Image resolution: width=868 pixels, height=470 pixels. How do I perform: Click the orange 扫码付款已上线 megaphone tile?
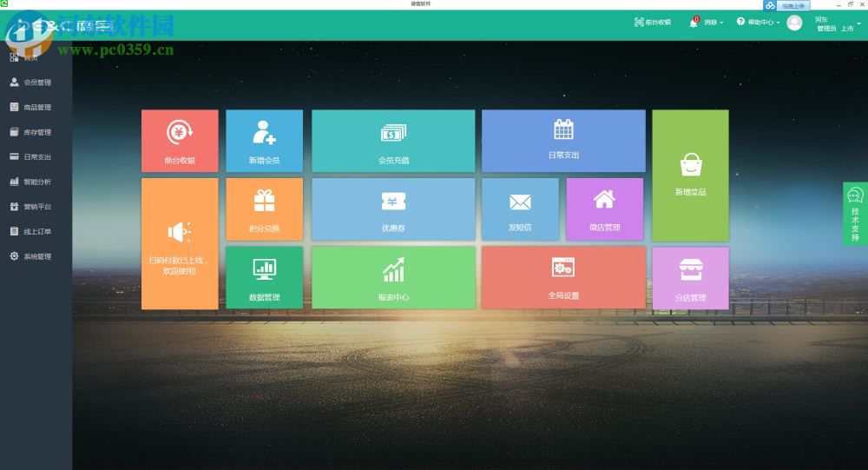pos(180,243)
